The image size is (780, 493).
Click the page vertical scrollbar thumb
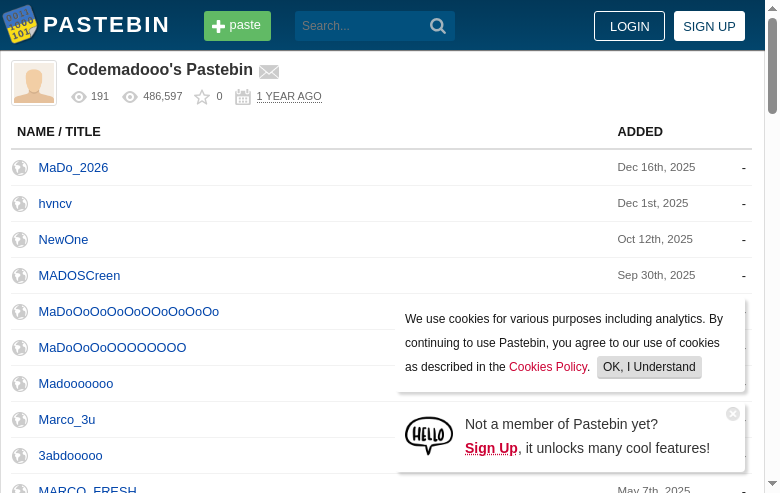(772, 66)
